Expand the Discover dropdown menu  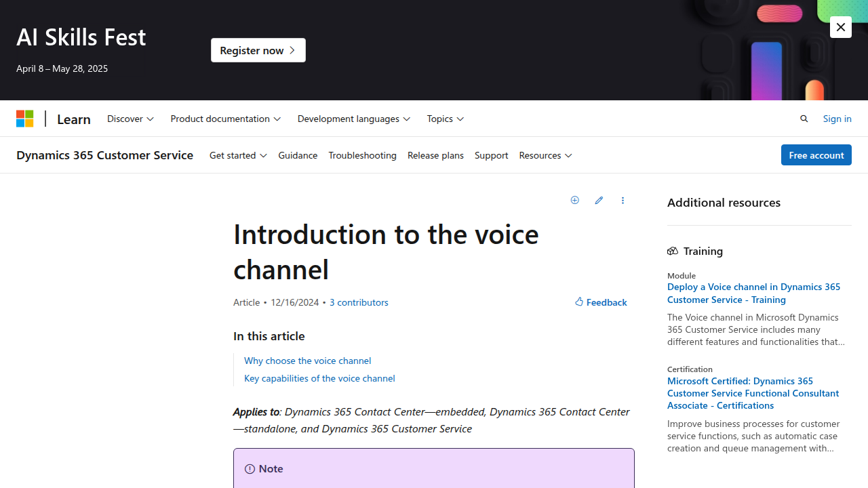point(130,119)
